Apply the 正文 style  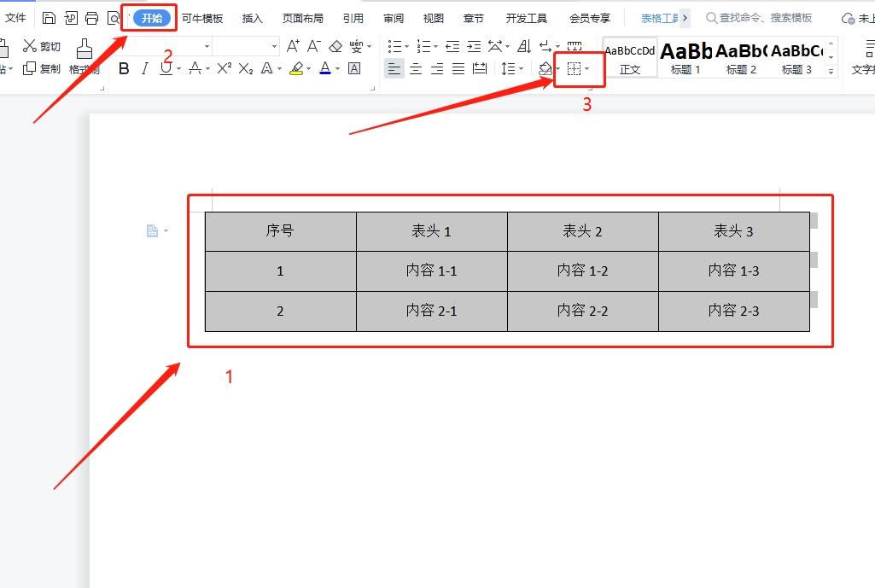pyautogui.click(x=630, y=58)
